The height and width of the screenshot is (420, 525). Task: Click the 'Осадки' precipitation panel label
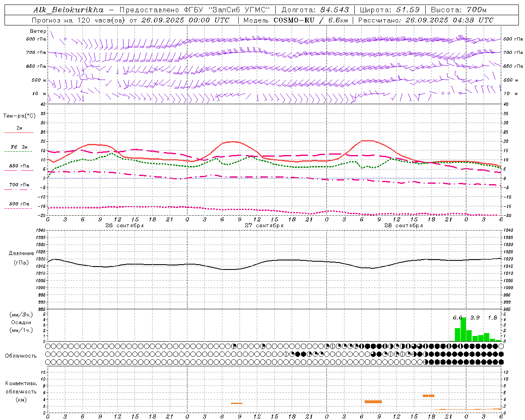click(21, 322)
